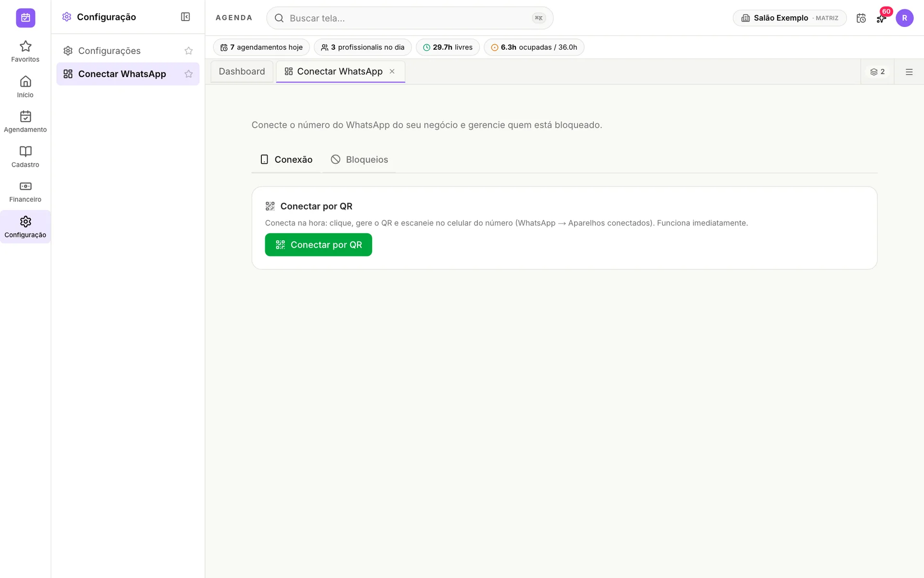This screenshot has width=924, height=578.
Task: Open the Agendamento section
Action: [x=26, y=122]
